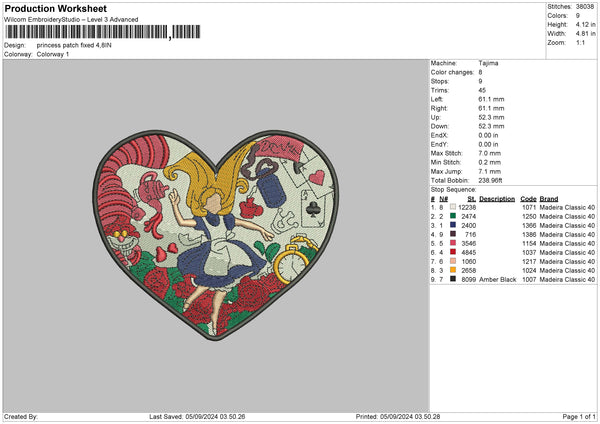Select the 'Colorway 1' value
The image size is (600, 424).
(53, 54)
